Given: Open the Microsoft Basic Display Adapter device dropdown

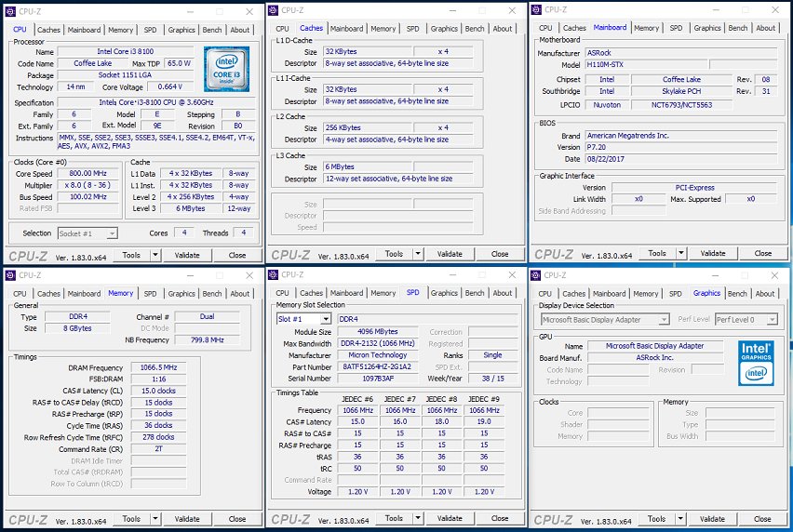Looking at the screenshot, I should coord(664,320).
